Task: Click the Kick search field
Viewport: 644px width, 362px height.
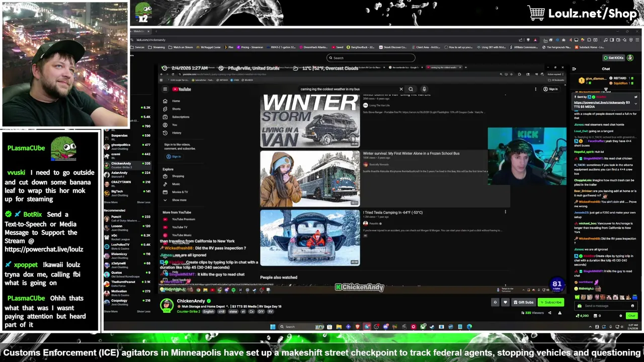Action: click(x=371, y=58)
